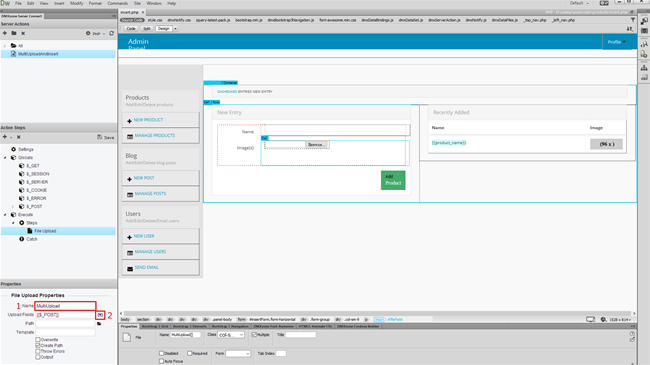The height and width of the screenshot is (365, 650).
Task: Switch to Bootstrap 3 Grid tab
Action: 155,326
